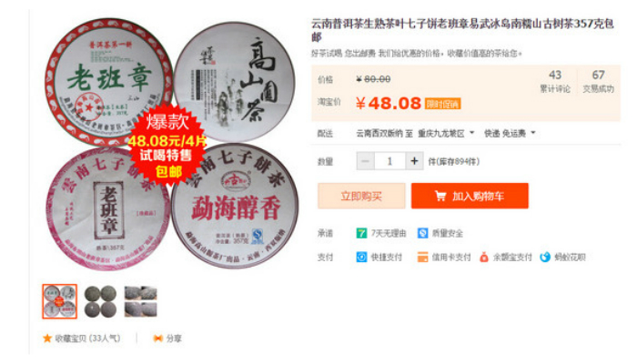This screenshot has height=364, width=637.
Task: Click the 蚂蚁花呗 blue icon
Action: (x=545, y=258)
